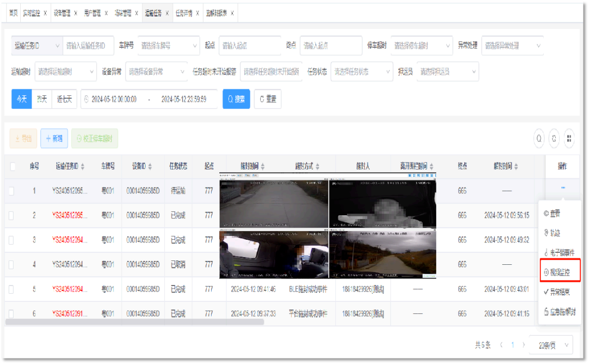Open the 异常处理 dropdown
The height and width of the screenshot is (364, 589).
click(x=512, y=46)
